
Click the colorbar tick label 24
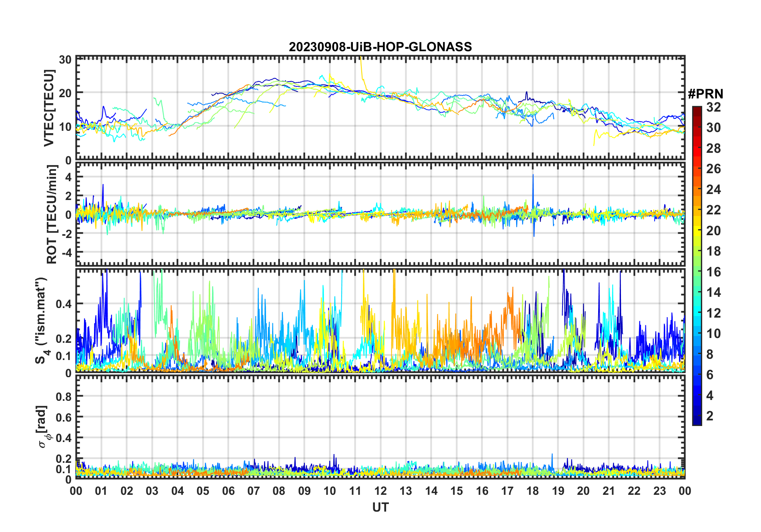point(713,190)
